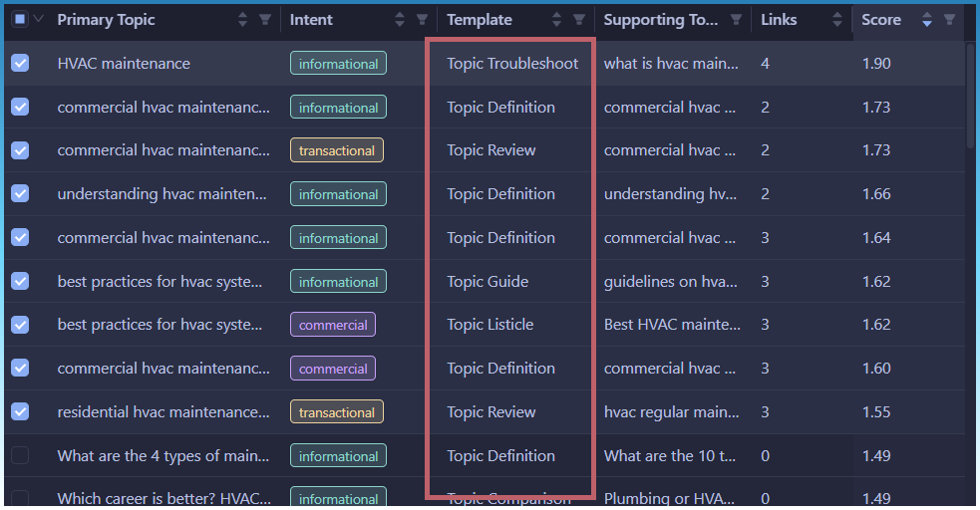Viewport: 980px width, 510px height.
Task: Click the Topic Troubleshoot template cell
Action: [511, 64]
